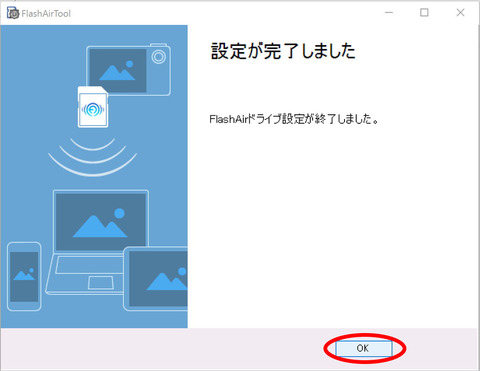Click the message FlashAirドライブ設定が終了しました。

pyautogui.click(x=294, y=119)
